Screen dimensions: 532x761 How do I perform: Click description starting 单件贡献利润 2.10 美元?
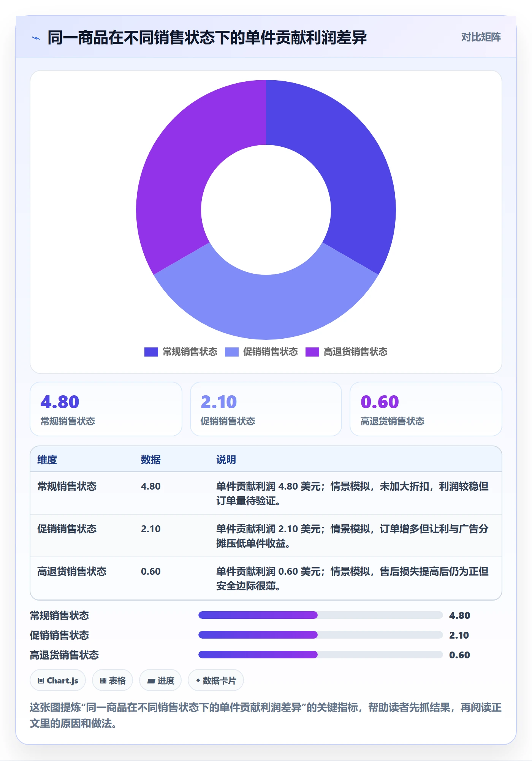pos(352,536)
